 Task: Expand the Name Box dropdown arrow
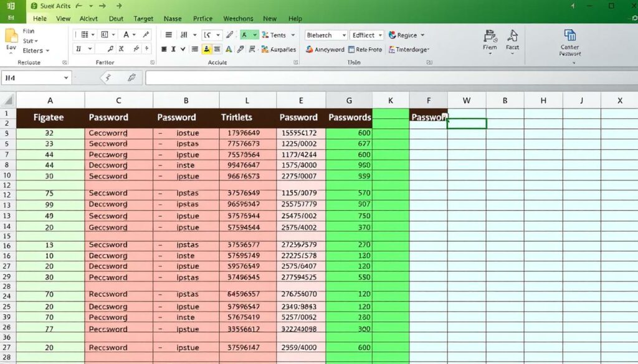coord(66,78)
